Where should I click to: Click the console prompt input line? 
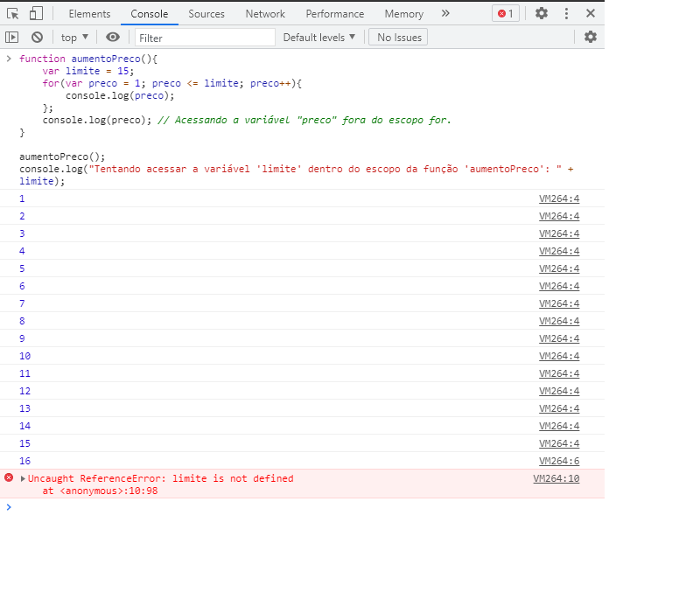point(308,507)
